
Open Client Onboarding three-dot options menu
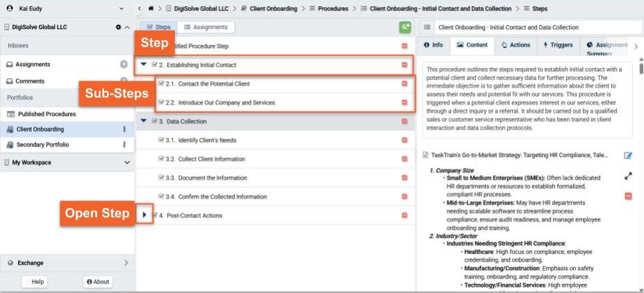click(124, 129)
